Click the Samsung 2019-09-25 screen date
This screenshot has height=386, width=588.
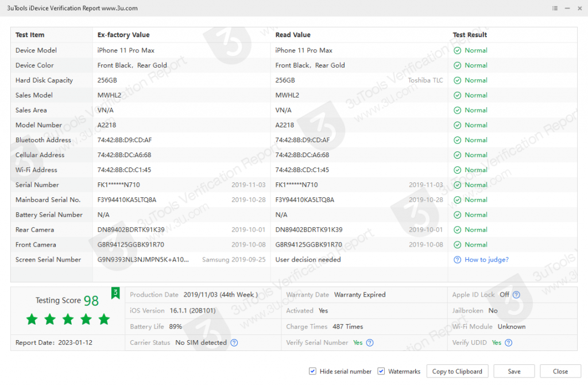tap(234, 259)
